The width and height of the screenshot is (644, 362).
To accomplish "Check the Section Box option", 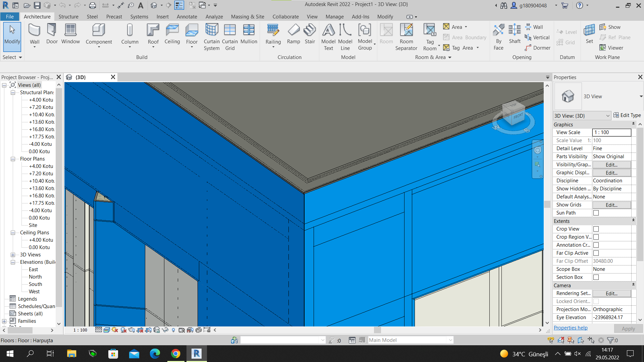I will [x=596, y=277].
